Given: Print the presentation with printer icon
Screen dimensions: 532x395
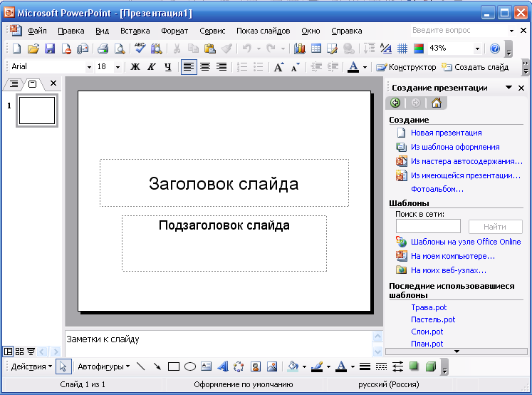Looking at the screenshot, I should (103, 48).
